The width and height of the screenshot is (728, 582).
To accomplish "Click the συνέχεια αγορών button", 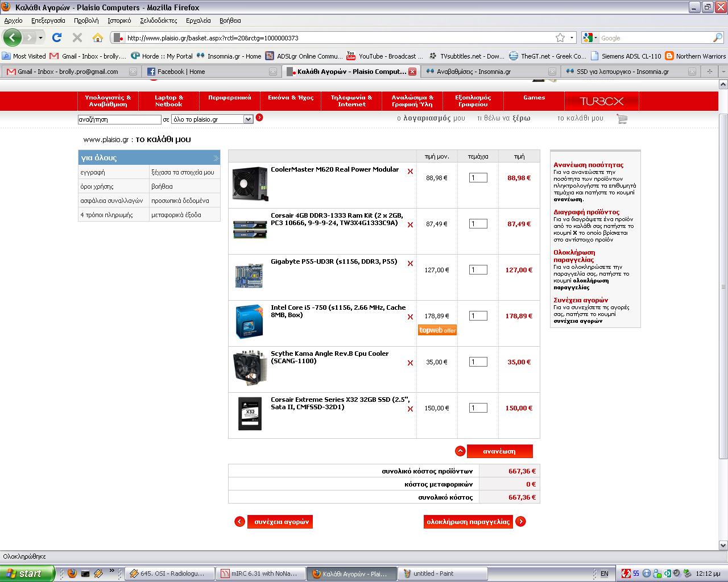I will point(280,522).
